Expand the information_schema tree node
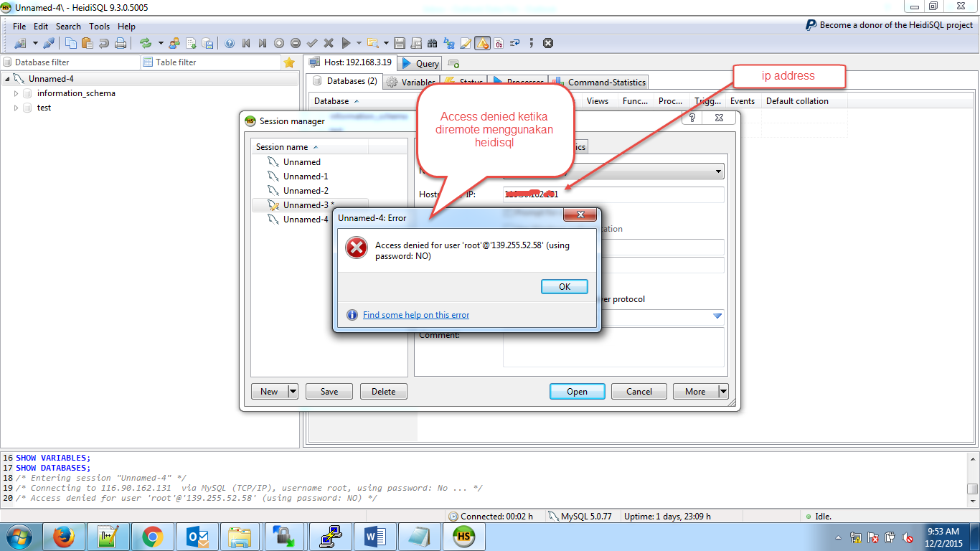This screenshot has height=551, width=980. [x=17, y=93]
